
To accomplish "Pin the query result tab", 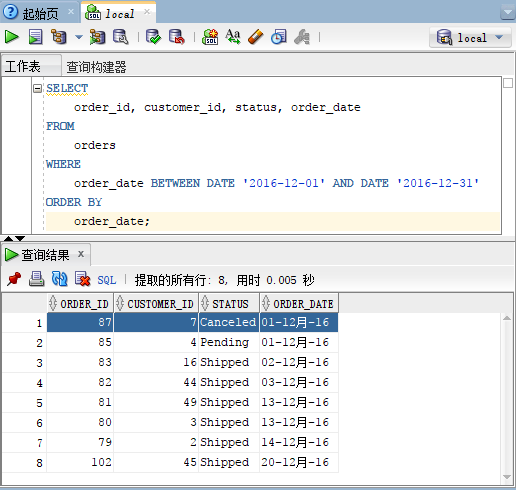I will coord(14,279).
